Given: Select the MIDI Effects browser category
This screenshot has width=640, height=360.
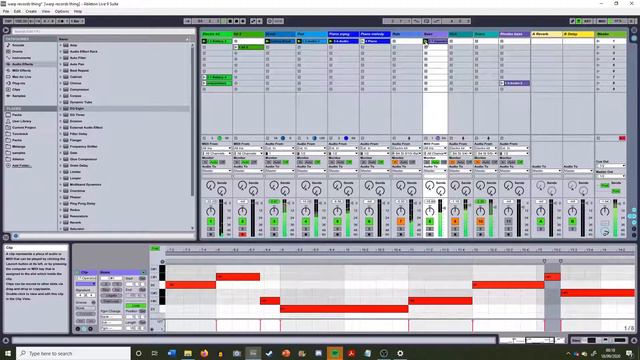Looking at the screenshot, I should point(21,70).
